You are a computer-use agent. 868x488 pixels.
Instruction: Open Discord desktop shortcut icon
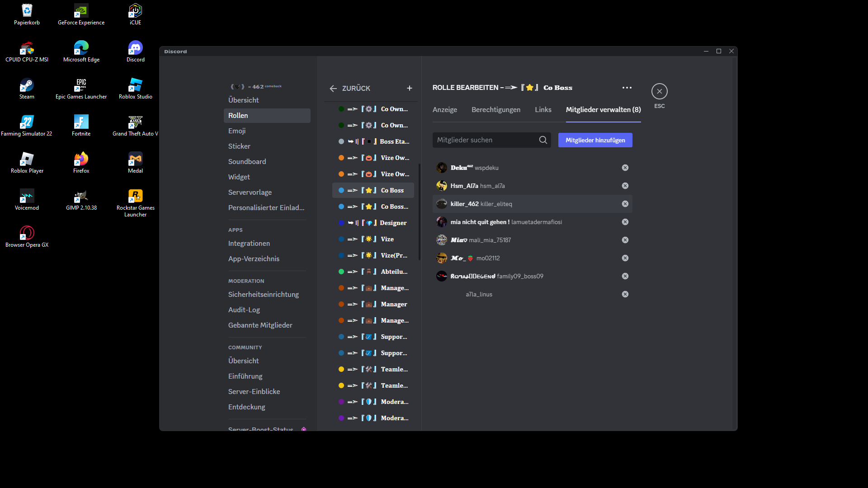(x=135, y=51)
